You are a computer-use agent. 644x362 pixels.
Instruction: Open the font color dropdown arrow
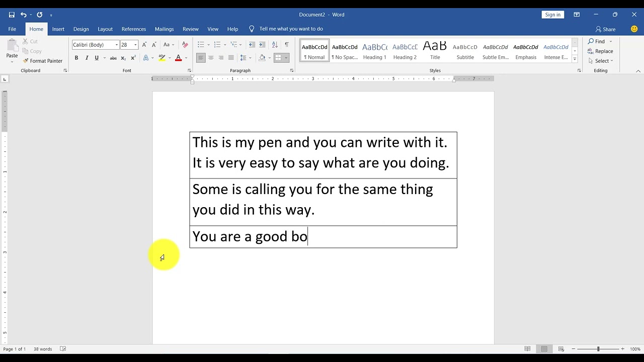click(186, 58)
